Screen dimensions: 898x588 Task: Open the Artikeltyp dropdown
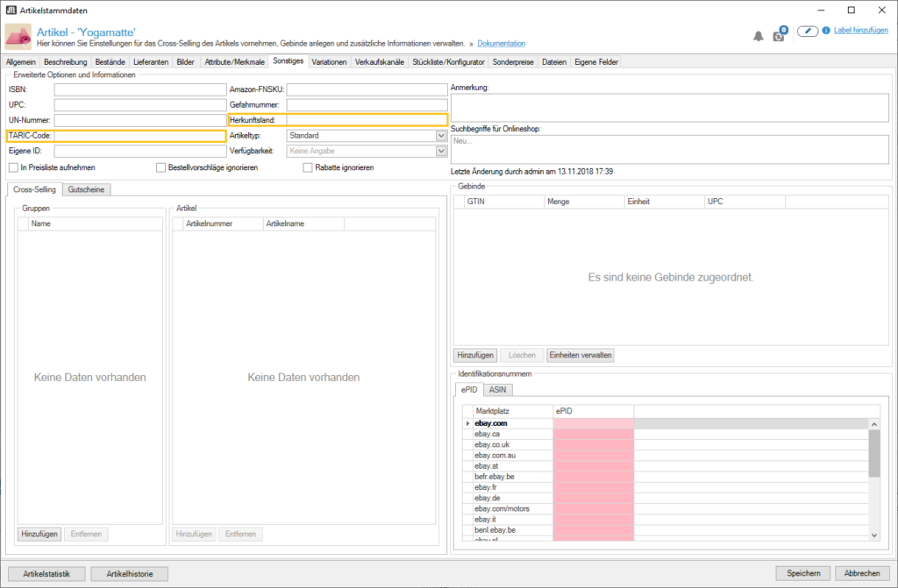point(441,136)
